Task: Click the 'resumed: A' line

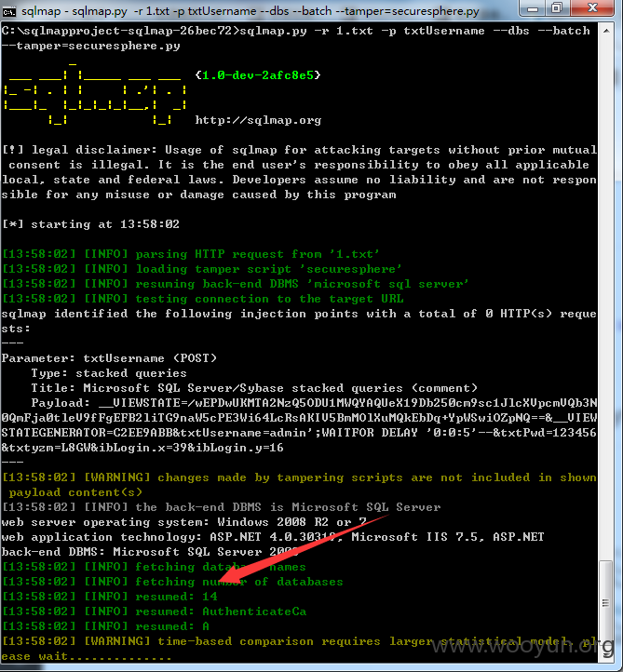Action: [x=105, y=626]
